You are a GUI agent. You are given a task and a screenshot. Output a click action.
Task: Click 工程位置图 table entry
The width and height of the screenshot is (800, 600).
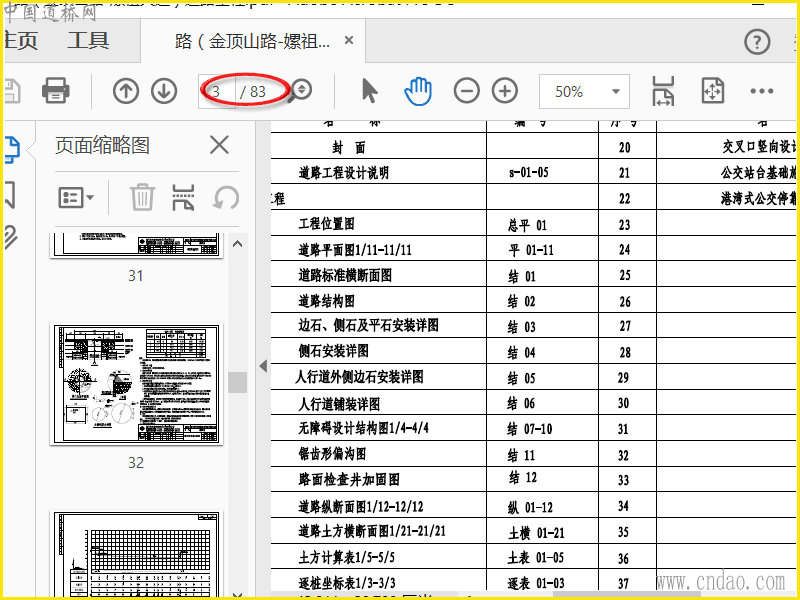point(327,223)
